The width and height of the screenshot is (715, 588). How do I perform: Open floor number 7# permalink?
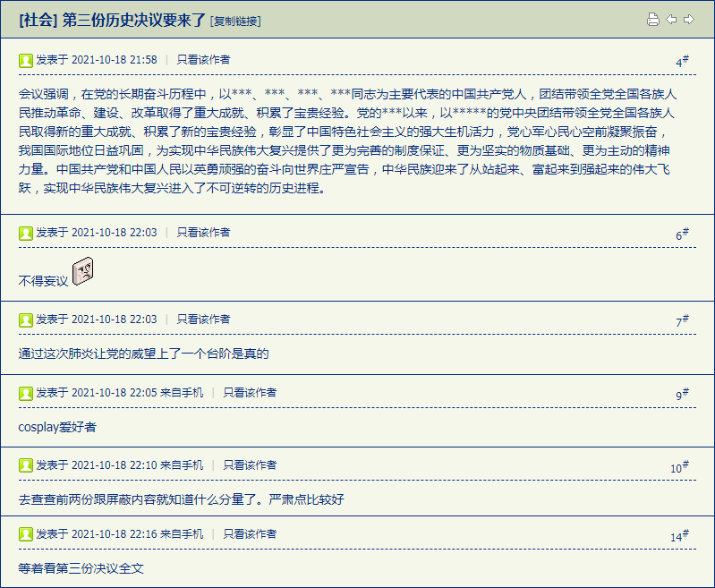pyautogui.click(x=682, y=321)
